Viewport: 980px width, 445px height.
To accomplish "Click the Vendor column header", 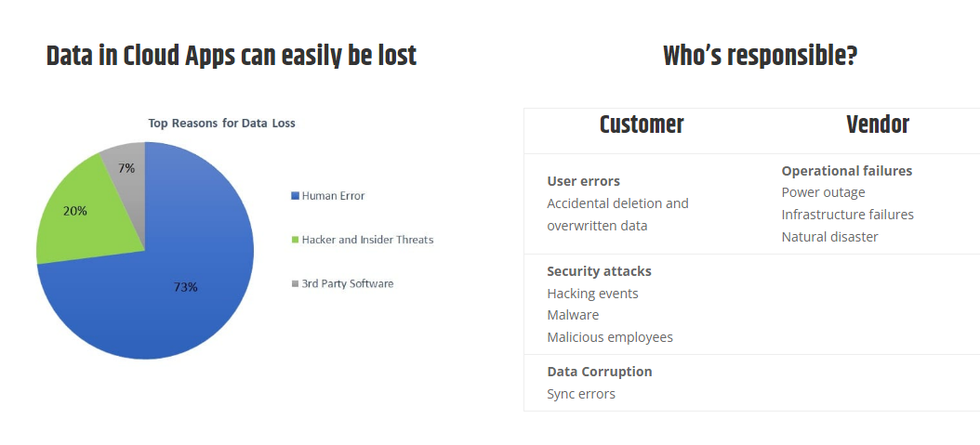I will [x=878, y=124].
